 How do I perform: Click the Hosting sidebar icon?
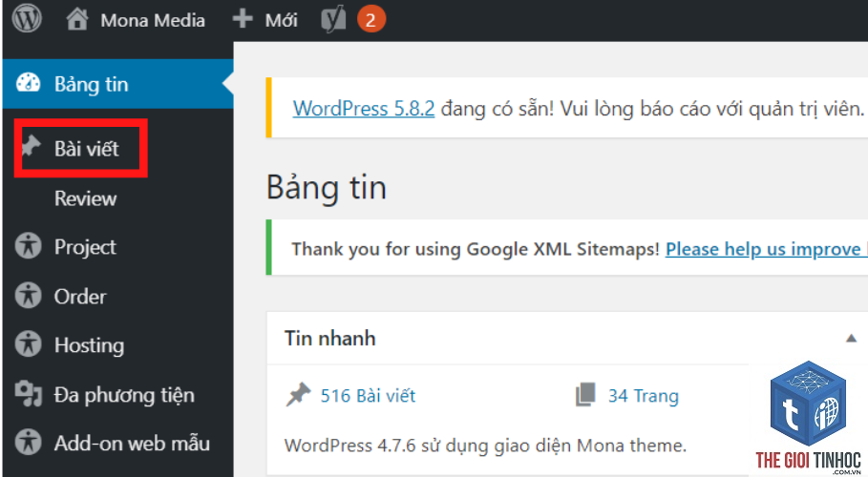click(29, 343)
